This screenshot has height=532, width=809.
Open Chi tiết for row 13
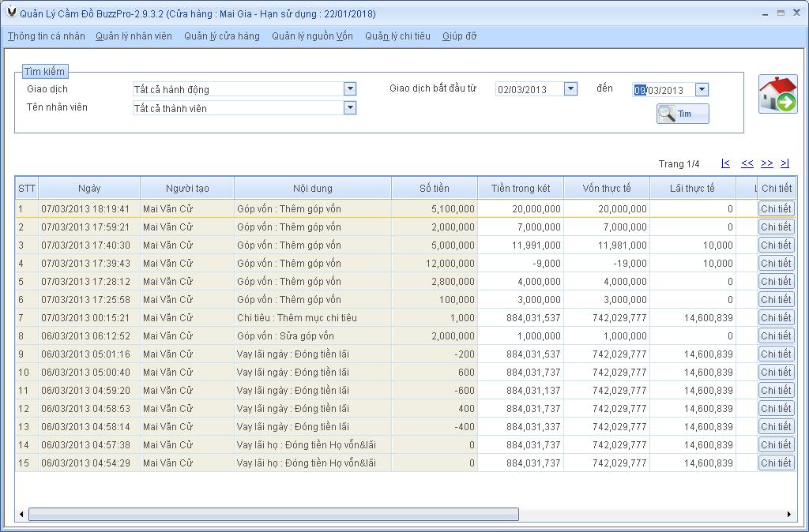[x=776, y=427]
